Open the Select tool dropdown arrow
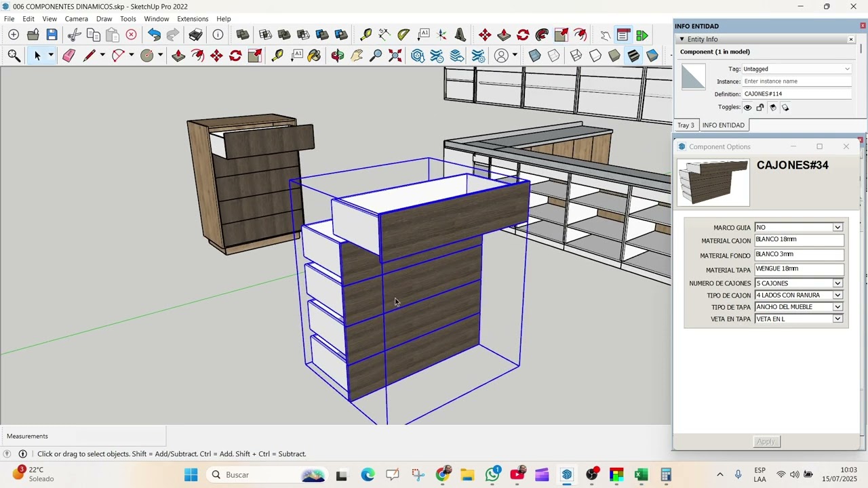Screen dimensions: 868x488 pos(51,56)
